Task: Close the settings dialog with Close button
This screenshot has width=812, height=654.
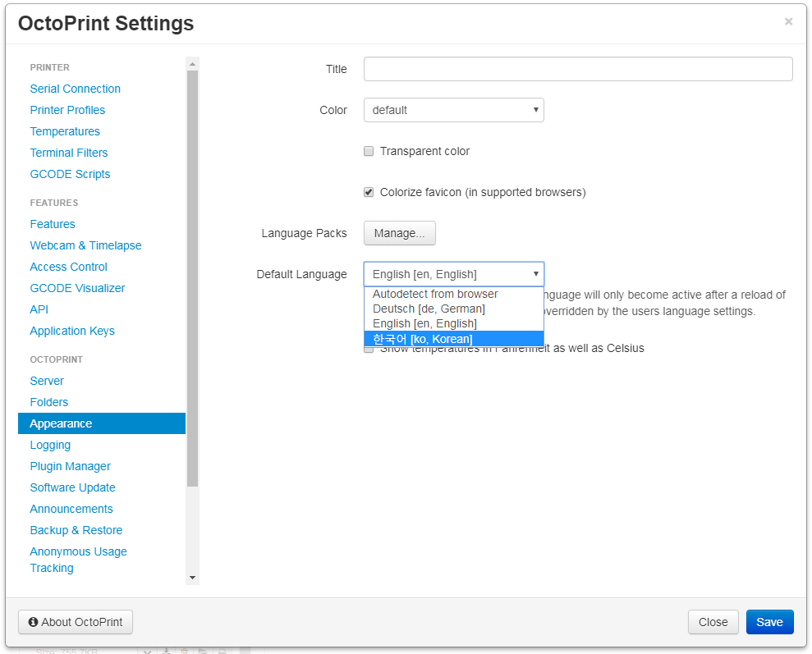Action: [x=713, y=622]
